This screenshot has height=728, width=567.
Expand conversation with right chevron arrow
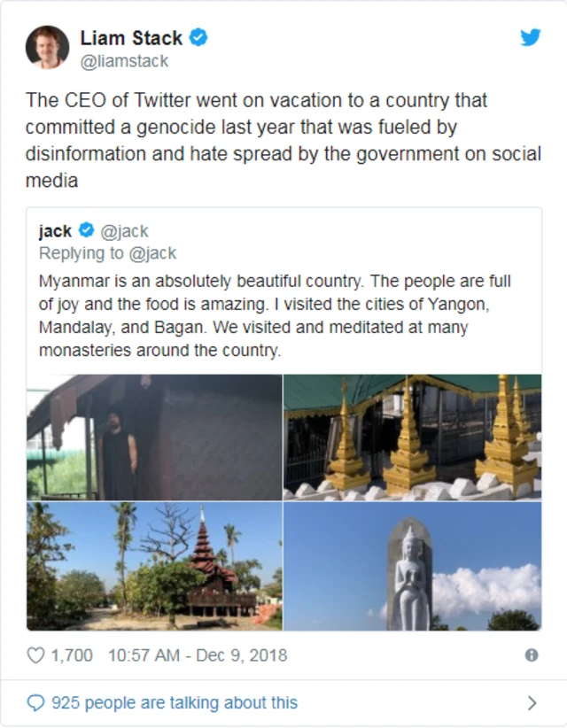coord(532,703)
